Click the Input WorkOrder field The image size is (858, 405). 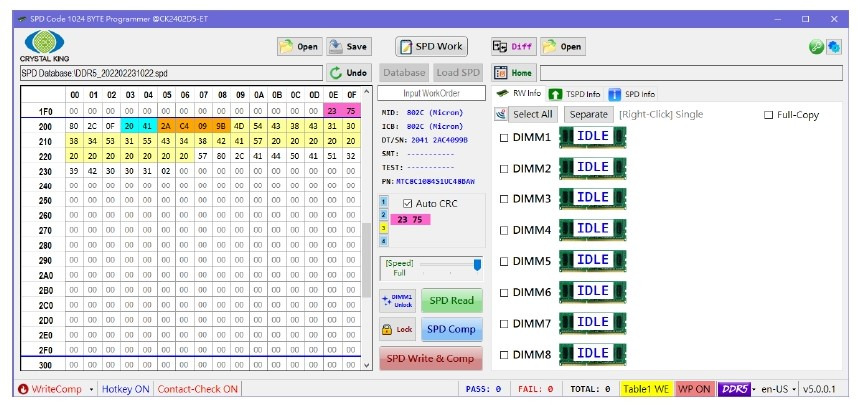click(x=431, y=93)
